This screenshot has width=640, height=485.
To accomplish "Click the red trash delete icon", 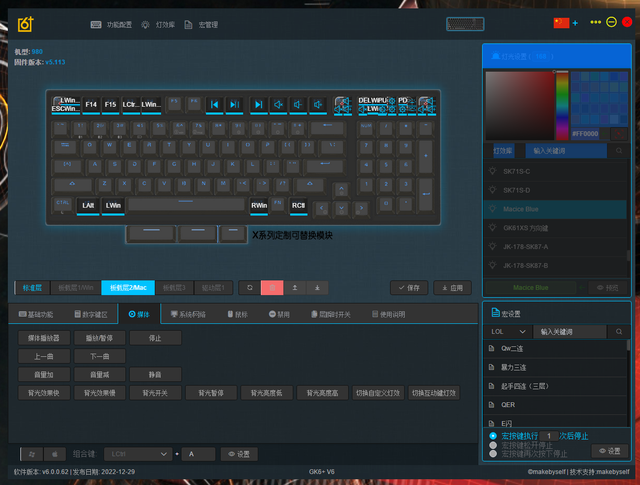I will (x=272, y=288).
